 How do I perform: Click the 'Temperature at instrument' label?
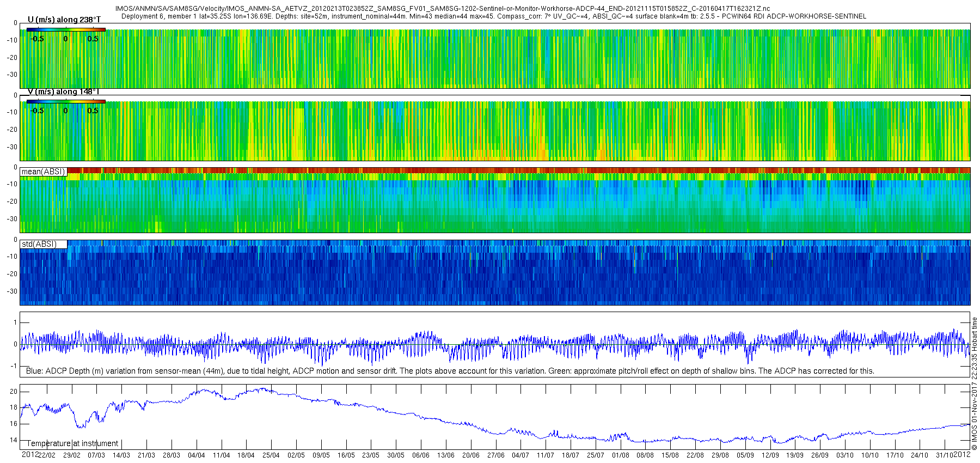pyautogui.click(x=72, y=443)
